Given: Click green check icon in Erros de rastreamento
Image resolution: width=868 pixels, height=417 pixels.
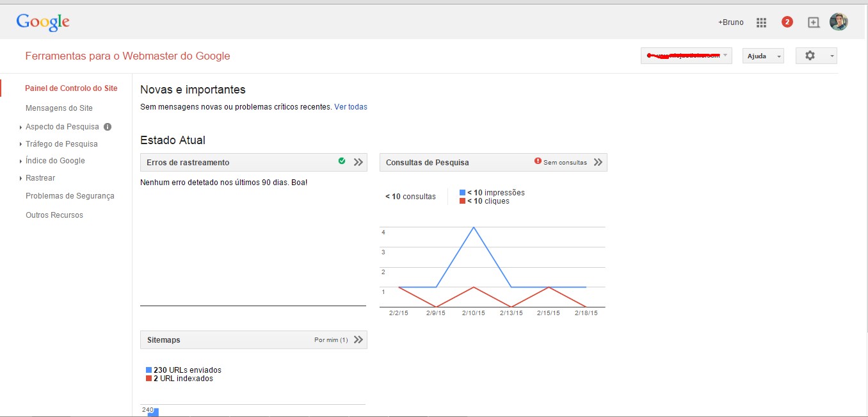Looking at the screenshot, I should coord(342,161).
